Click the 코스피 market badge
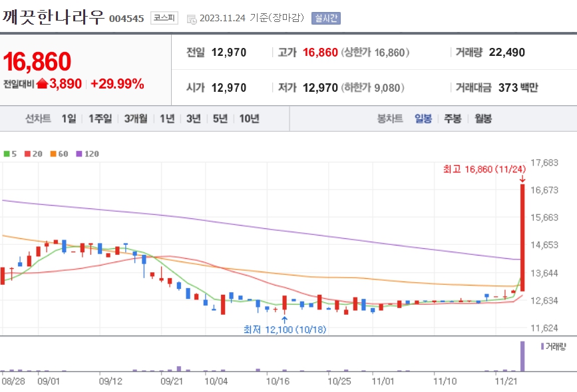The width and height of the screenshot is (577, 392). pos(164,18)
